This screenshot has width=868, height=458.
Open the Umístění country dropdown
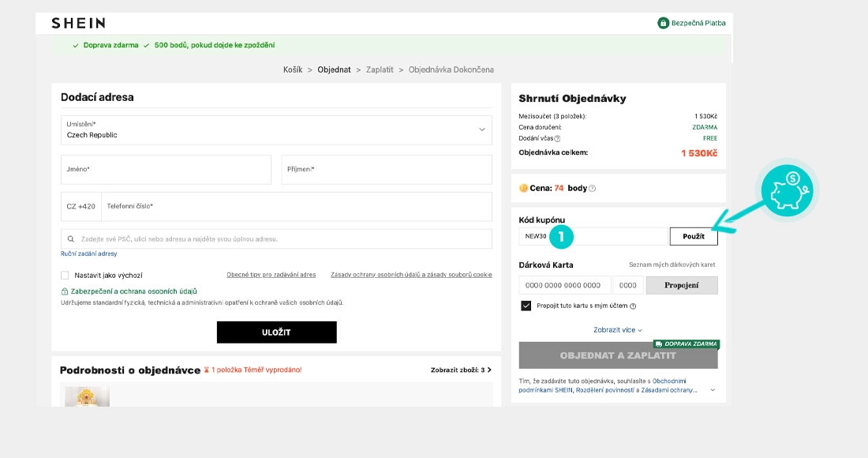tap(276, 130)
